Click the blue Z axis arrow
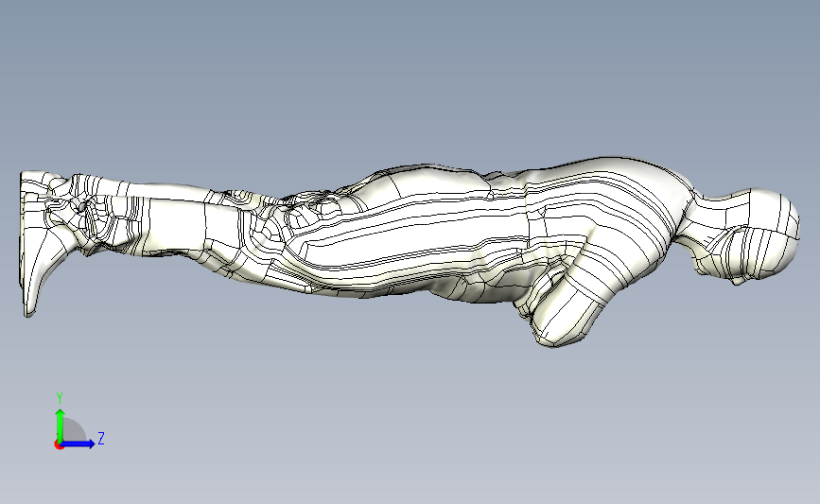Viewport: 820px width, 504px height. [x=79, y=443]
